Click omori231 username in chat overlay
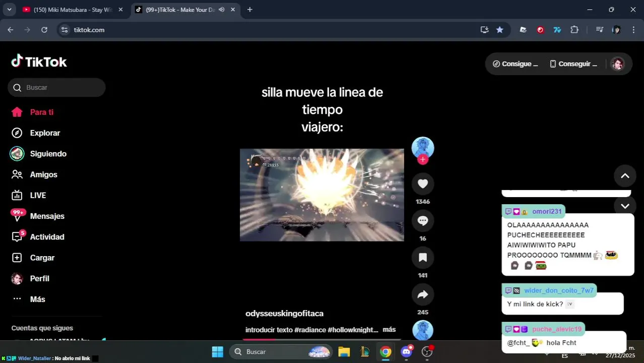The image size is (644, 363). [x=547, y=211]
